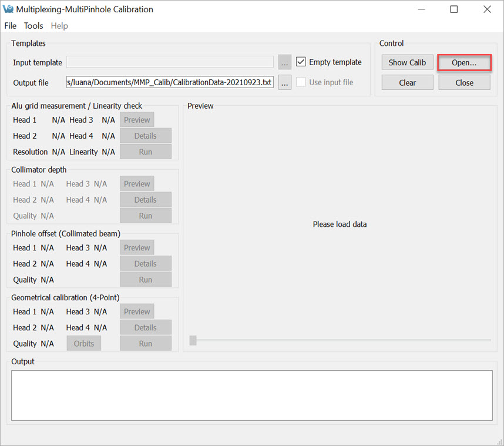The image size is (504, 446).
Task: Click Preview in the Pinhole offset section
Action: pos(137,248)
